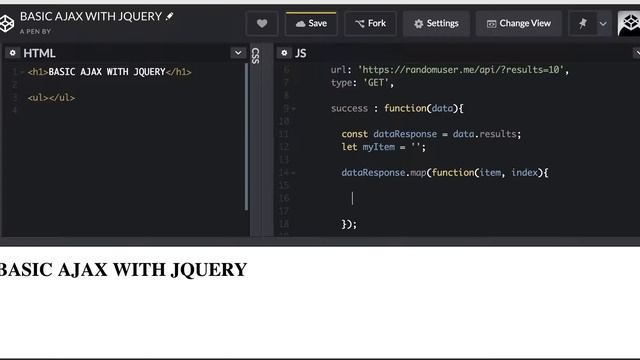
Task: Click the CodePen logo icon
Action: [x=6, y=23]
